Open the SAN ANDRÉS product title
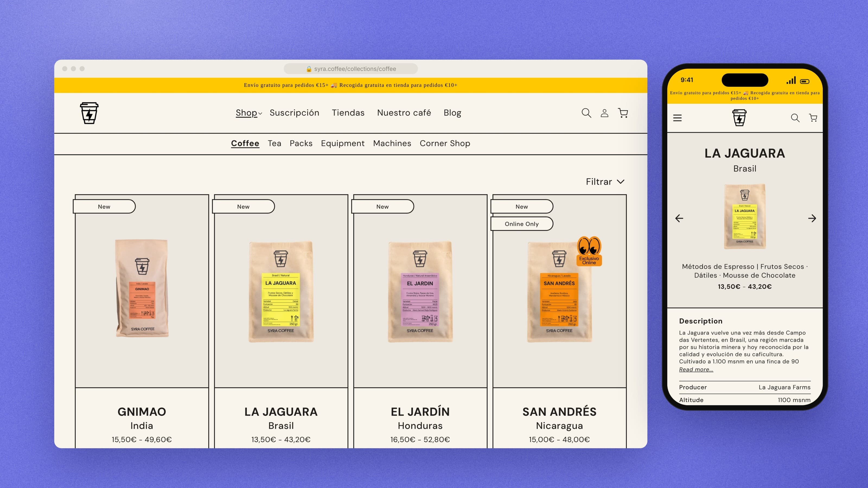 (x=559, y=412)
